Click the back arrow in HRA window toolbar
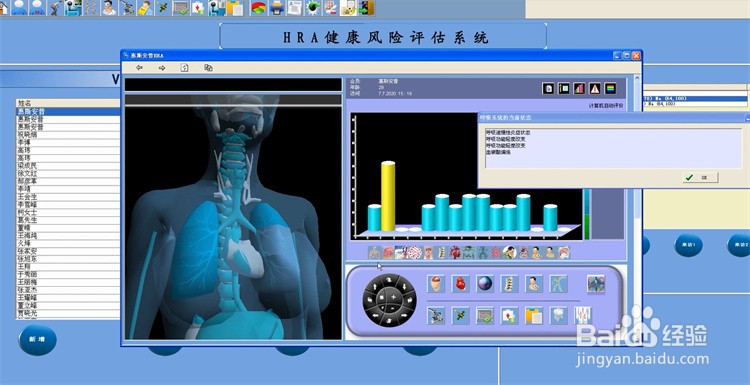The height and width of the screenshot is (385, 750). 139,68
